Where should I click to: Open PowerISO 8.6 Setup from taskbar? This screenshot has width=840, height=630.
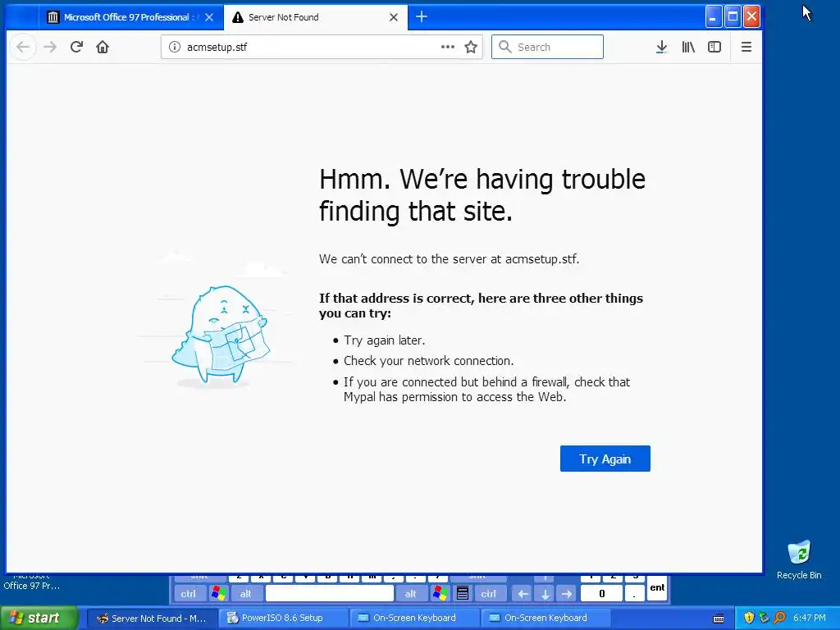[283, 619]
